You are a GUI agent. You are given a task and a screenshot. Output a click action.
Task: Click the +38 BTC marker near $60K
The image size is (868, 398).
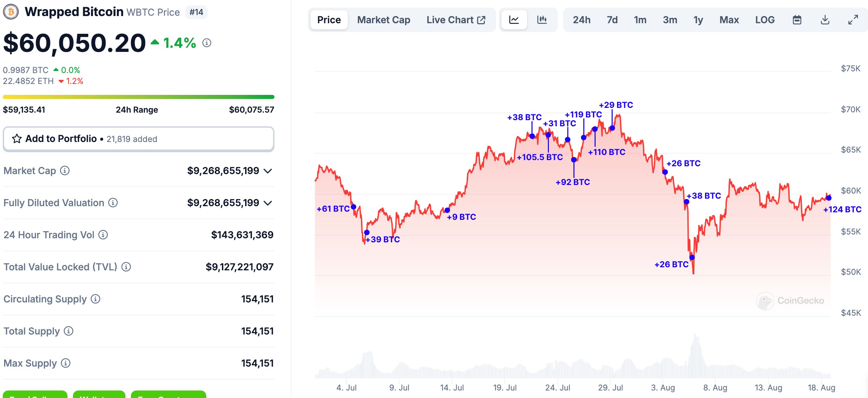pyautogui.click(x=687, y=202)
